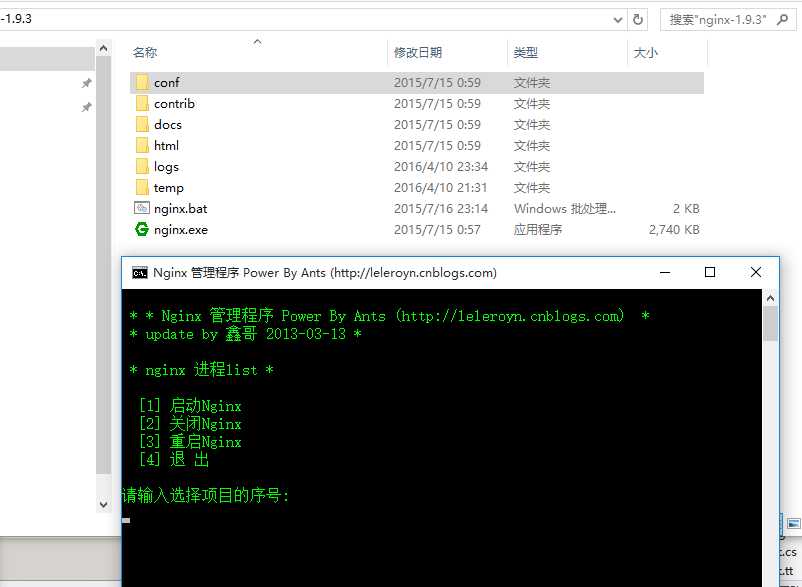
Task: Click the console window scroll up arrow
Action: tap(770, 298)
